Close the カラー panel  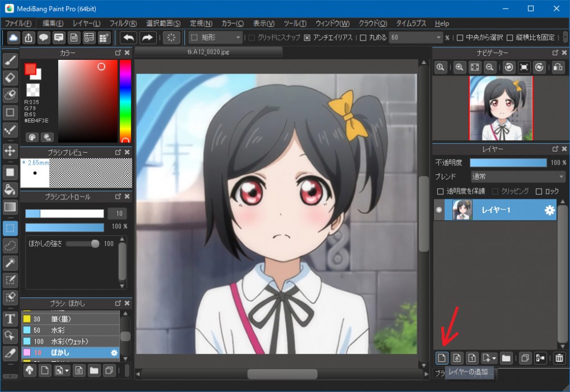pos(127,52)
